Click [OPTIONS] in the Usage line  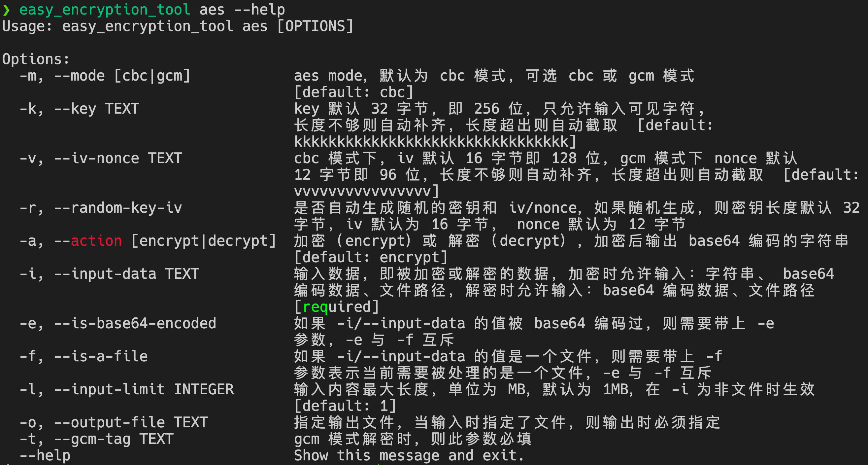[315, 26]
